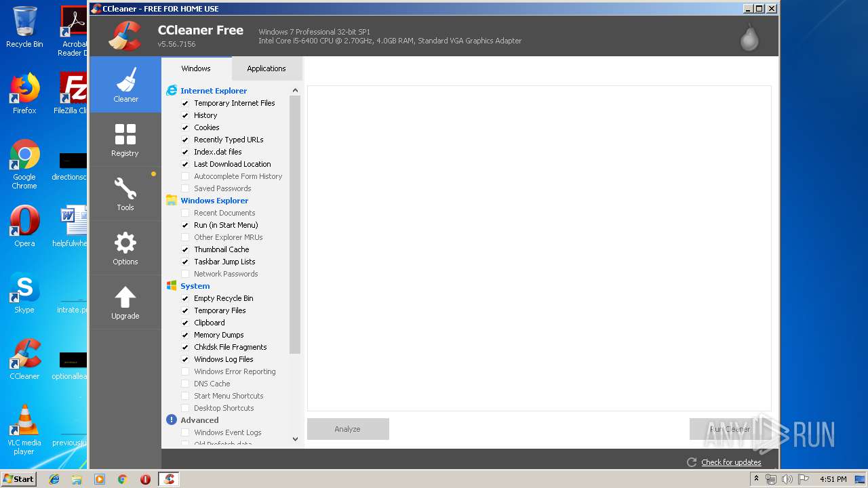Click the network tray icon

point(772,479)
